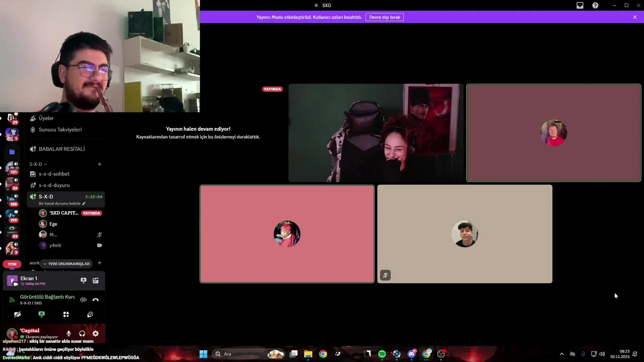Disconnect from voice with hang-up icon
Image resolution: width=644 pixels, height=362 pixels.
click(96, 300)
